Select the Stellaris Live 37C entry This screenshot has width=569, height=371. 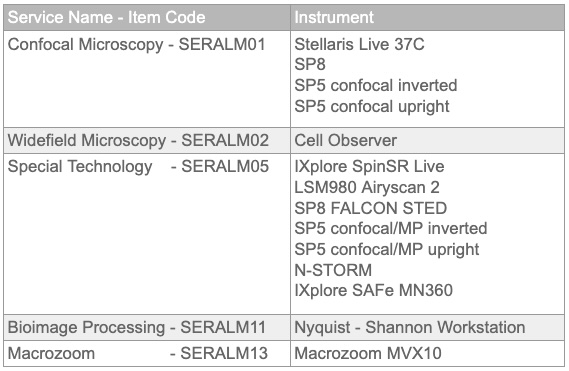click(x=359, y=45)
